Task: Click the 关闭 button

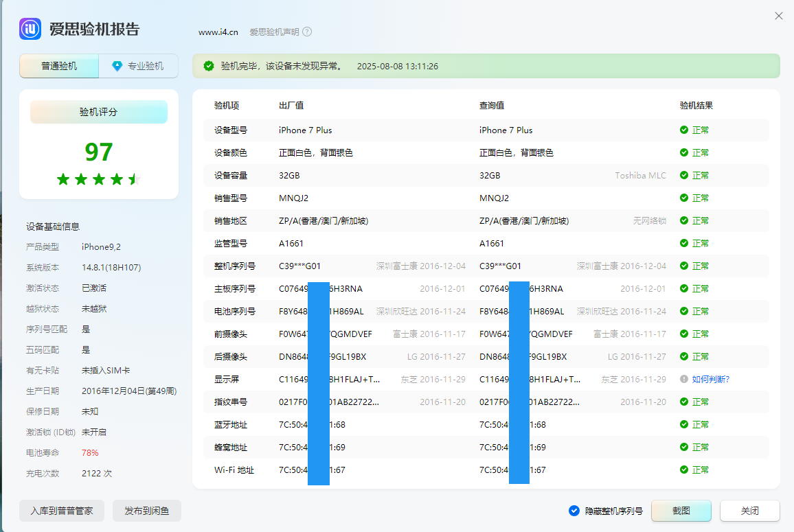Action: tap(750, 511)
